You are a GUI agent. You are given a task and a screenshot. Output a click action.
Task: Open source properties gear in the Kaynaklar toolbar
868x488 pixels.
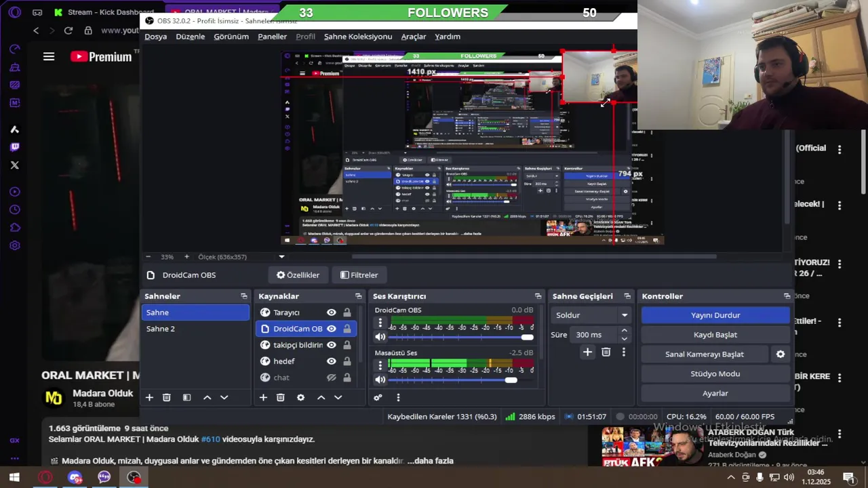click(x=301, y=398)
